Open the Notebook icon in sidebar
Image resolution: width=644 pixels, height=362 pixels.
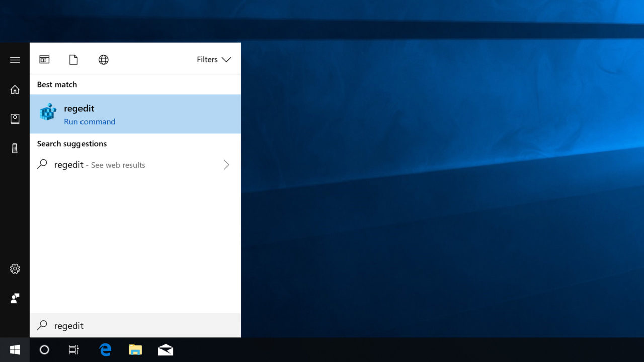pyautogui.click(x=15, y=119)
